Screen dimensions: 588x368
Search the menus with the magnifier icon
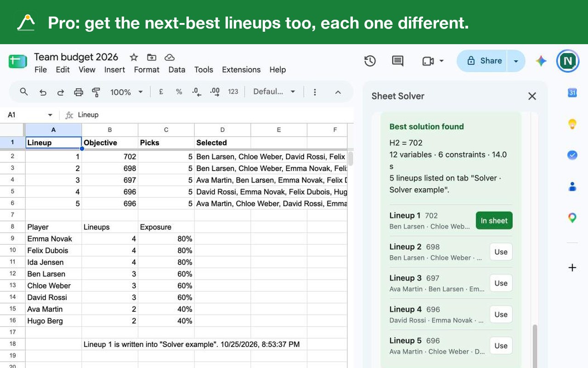click(24, 92)
